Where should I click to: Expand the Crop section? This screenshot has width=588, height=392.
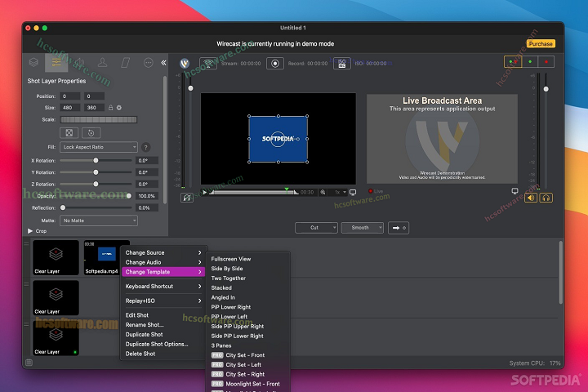tap(30, 231)
